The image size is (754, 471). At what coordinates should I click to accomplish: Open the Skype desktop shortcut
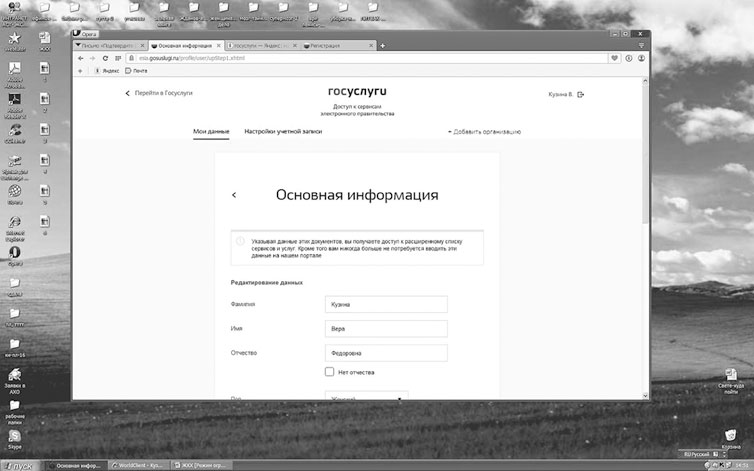[x=16, y=437]
